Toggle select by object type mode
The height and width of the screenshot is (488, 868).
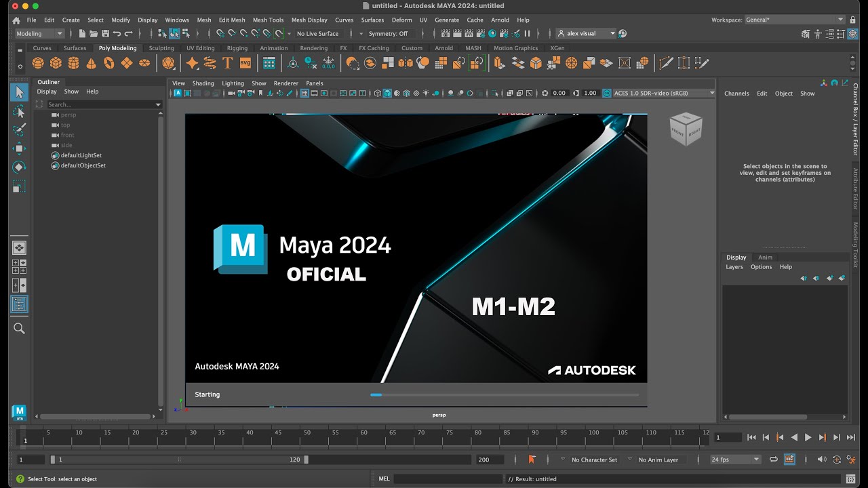(174, 33)
